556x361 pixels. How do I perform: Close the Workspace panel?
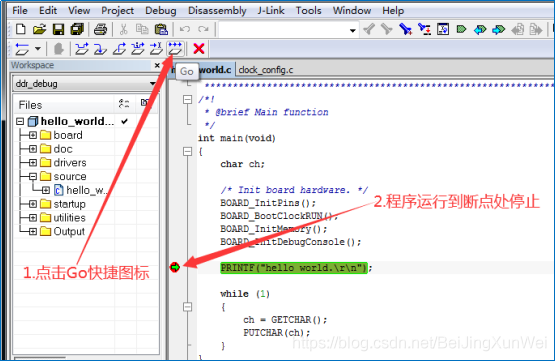[x=157, y=65]
